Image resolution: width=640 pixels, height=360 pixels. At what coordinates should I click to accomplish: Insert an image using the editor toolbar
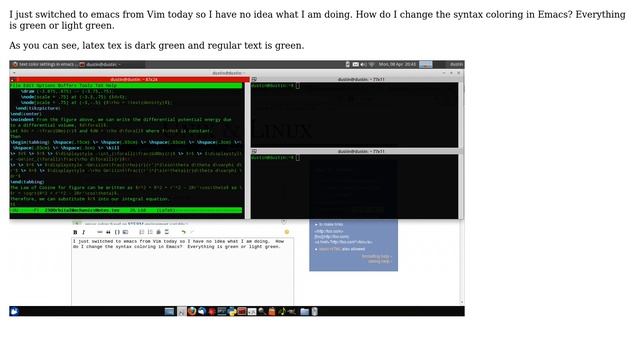click(126, 232)
